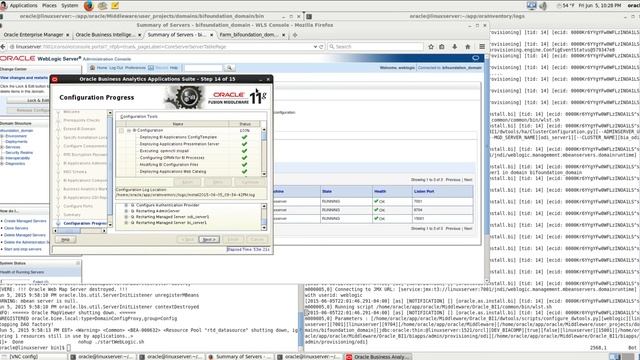Expand Services node in Domain Structure
Screen dimensions: 640x360
click(2, 147)
